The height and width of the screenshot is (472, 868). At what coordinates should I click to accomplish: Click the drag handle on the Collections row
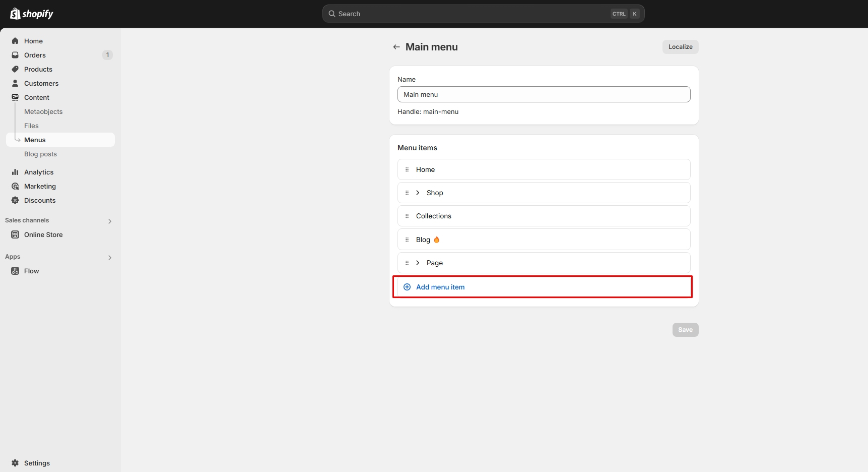(407, 216)
